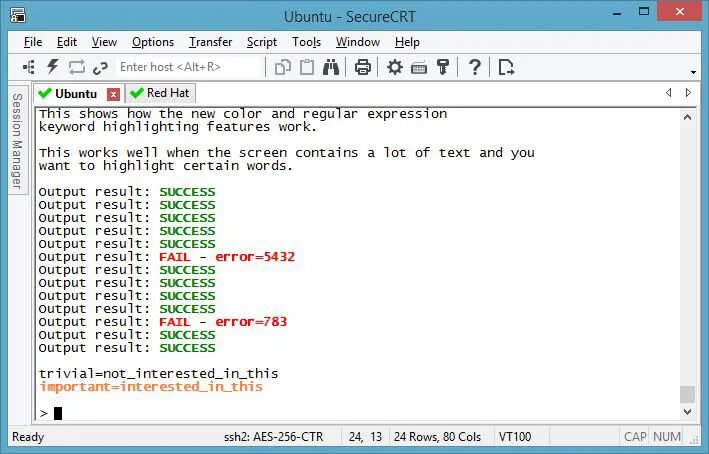Open the File menu
Viewport: 709px width, 454px height.
pos(33,42)
